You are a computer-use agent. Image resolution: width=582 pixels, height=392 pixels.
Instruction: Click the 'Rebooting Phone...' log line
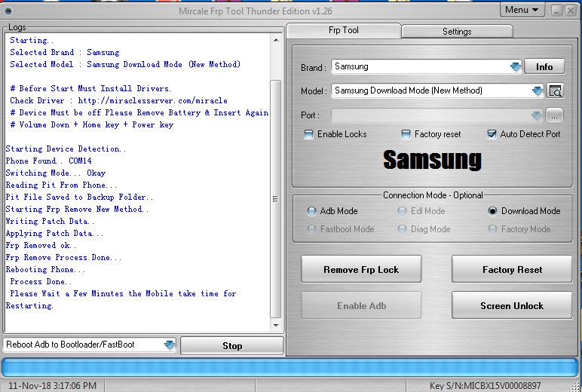coord(46,270)
